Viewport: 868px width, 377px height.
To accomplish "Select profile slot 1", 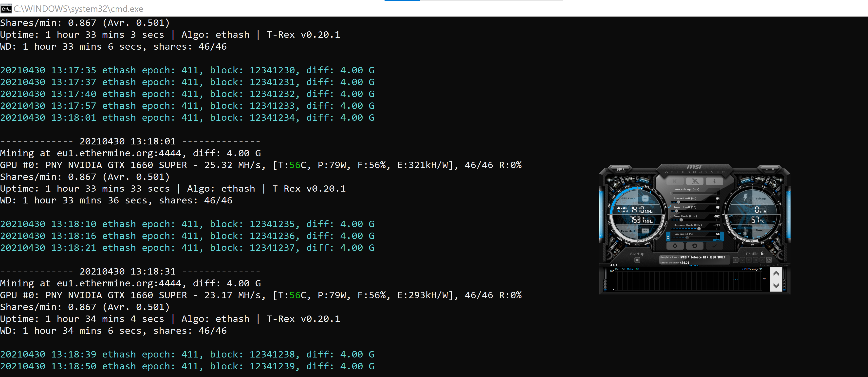I will pyautogui.click(x=736, y=260).
